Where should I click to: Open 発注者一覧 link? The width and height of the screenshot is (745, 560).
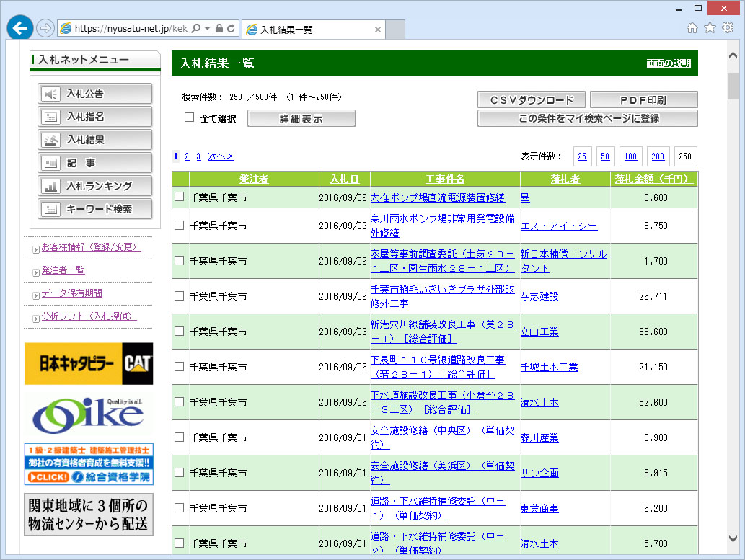(63, 270)
